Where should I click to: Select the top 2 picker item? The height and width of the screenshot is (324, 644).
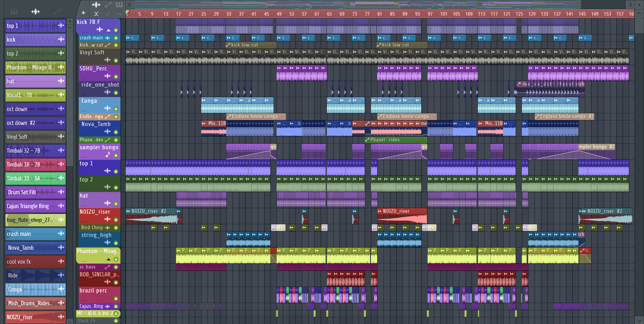(x=36, y=53)
